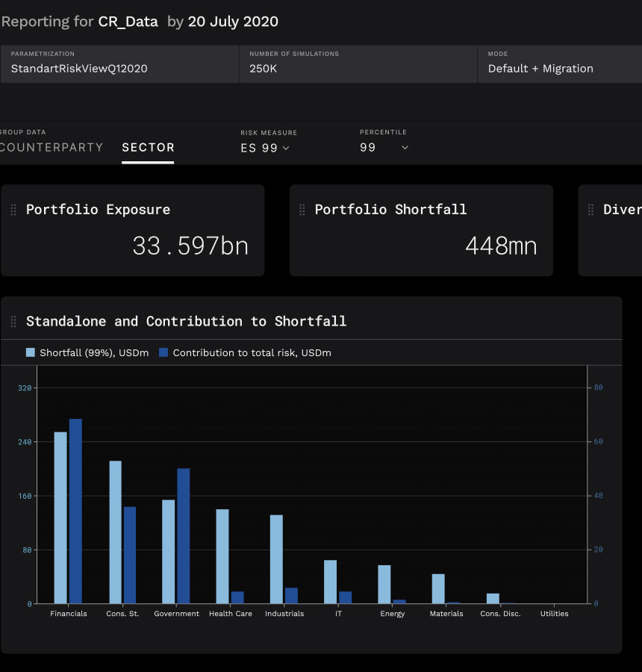This screenshot has height=672, width=642.
Task: Switch to the COUNTERPARTY group tab
Action: click(x=51, y=148)
